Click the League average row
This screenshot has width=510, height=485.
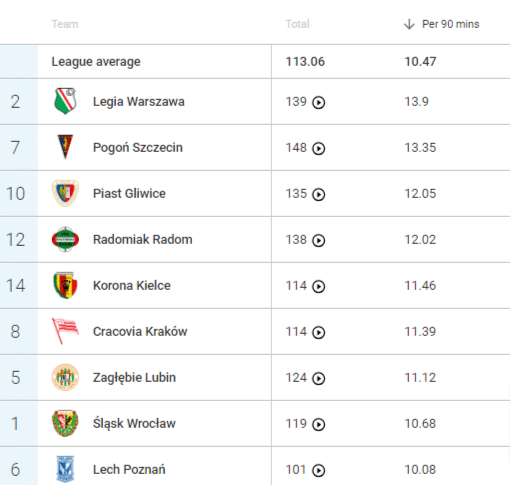[255, 62]
